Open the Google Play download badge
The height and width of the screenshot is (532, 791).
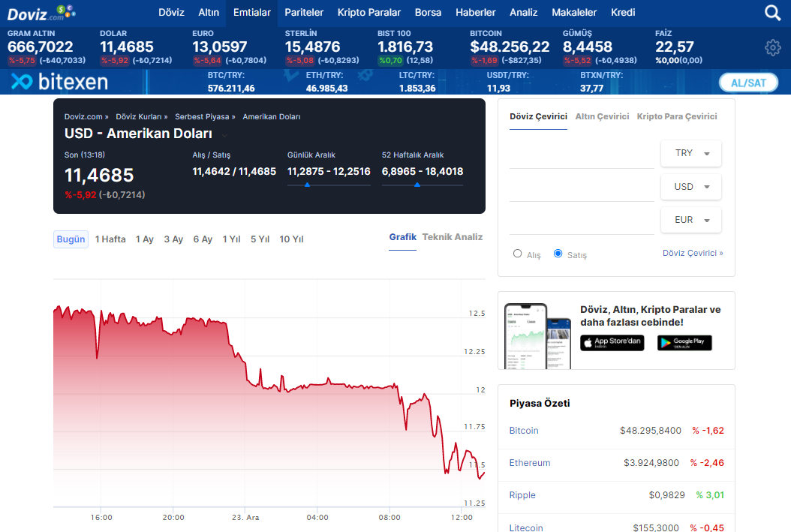[x=684, y=343]
